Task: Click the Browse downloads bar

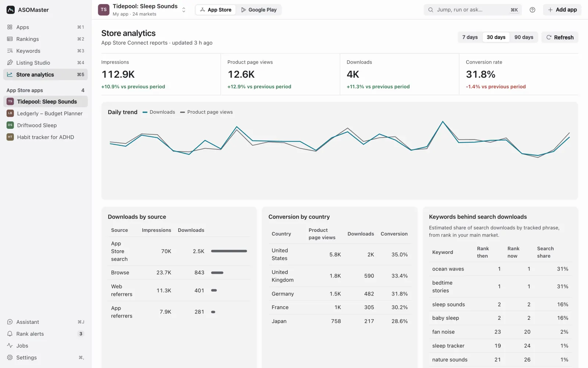Action: tap(217, 273)
